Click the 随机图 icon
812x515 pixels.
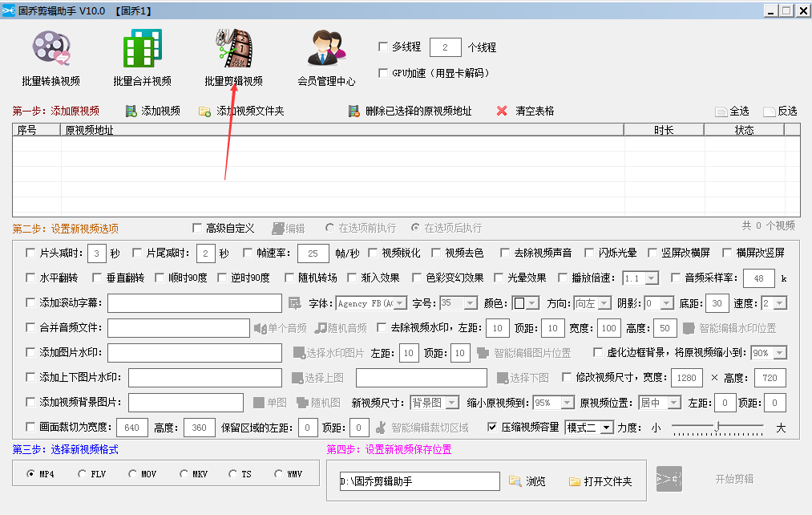(302, 403)
